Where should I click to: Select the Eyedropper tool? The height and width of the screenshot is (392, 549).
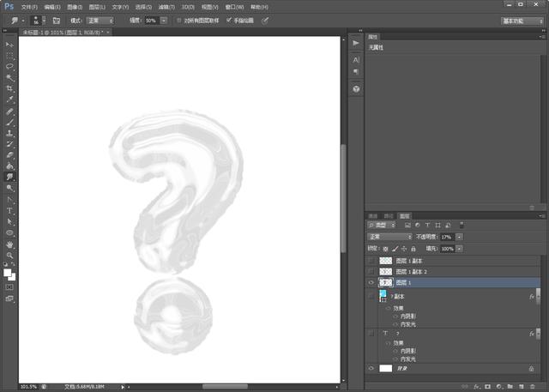click(9, 99)
